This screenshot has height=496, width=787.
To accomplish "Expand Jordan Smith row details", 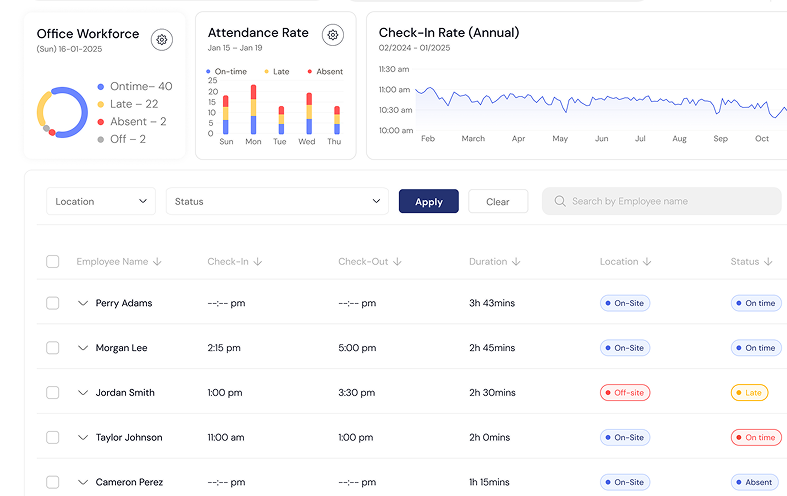I will [x=83, y=393].
